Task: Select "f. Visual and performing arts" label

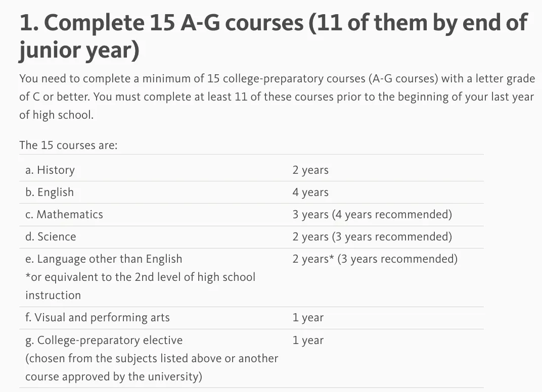Action: [x=98, y=318]
